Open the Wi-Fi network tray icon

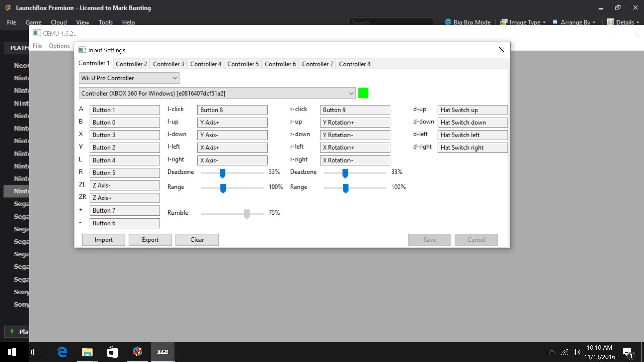tap(565, 352)
